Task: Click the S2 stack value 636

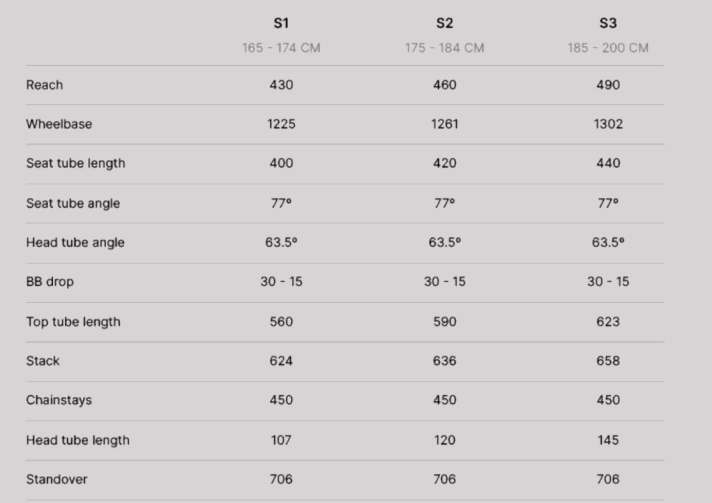Action: tap(444, 361)
